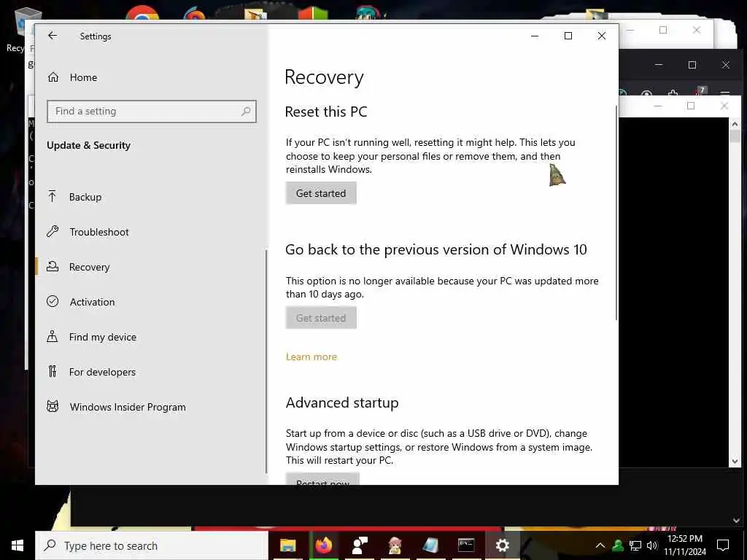Go back with the Settings back arrow
Viewport: 747px width, 560px height.
[x=53, y=36]
